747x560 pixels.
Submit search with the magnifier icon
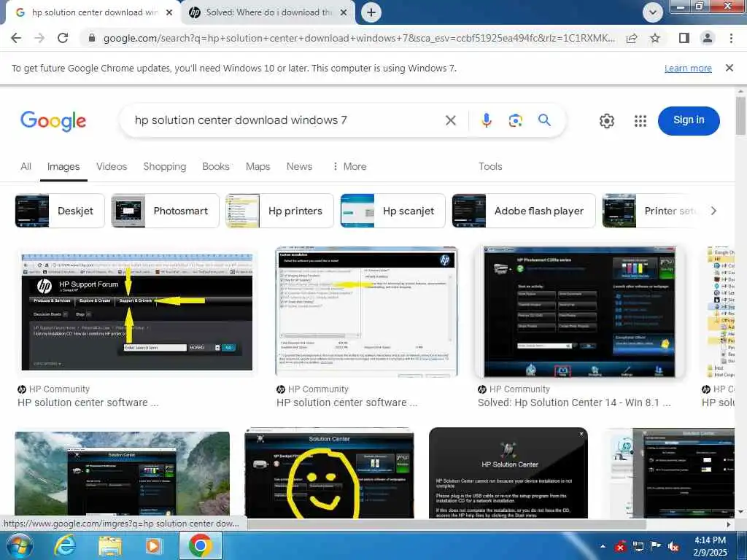pos(544,120)
